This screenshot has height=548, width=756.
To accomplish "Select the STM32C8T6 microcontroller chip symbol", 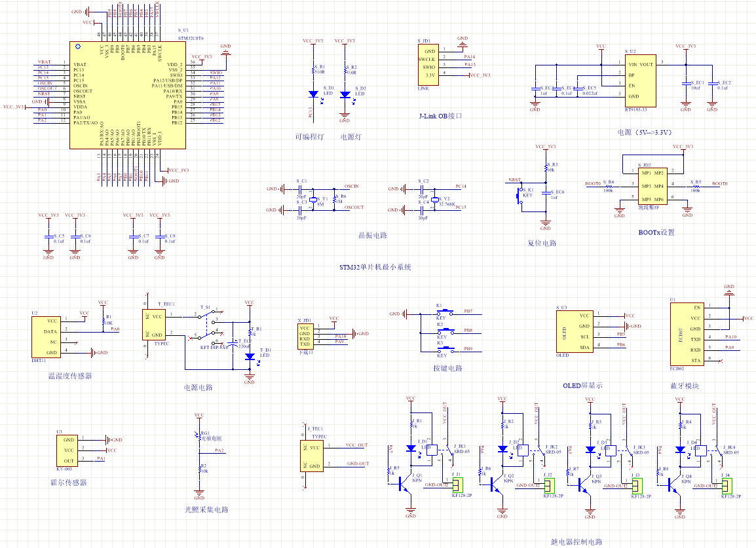I will (128, 95).
